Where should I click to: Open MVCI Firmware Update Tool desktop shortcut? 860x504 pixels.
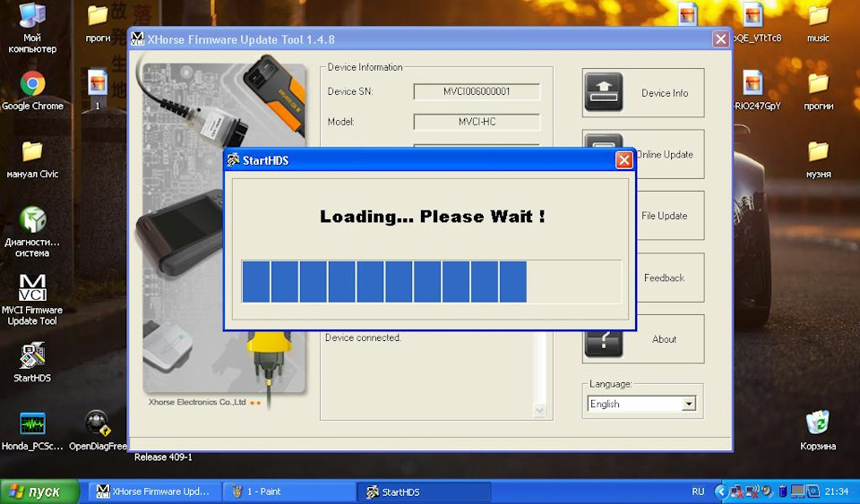(32, 300)
